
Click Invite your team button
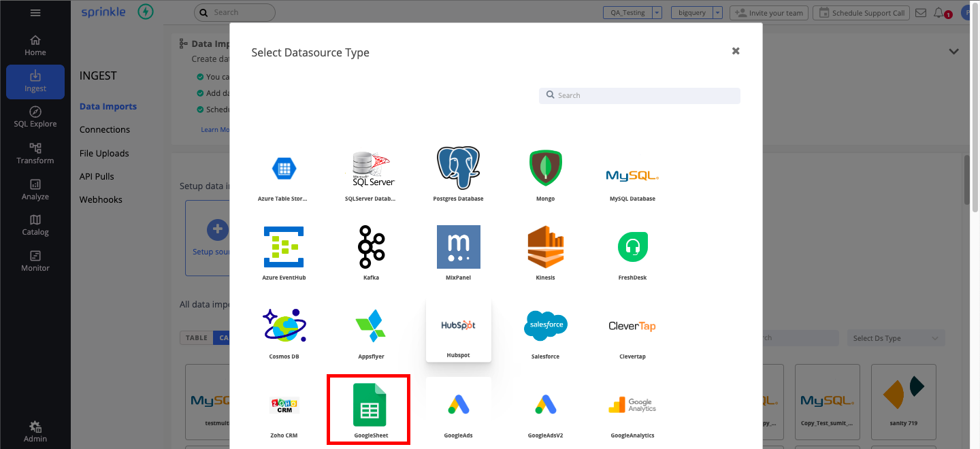pos(769,12)
